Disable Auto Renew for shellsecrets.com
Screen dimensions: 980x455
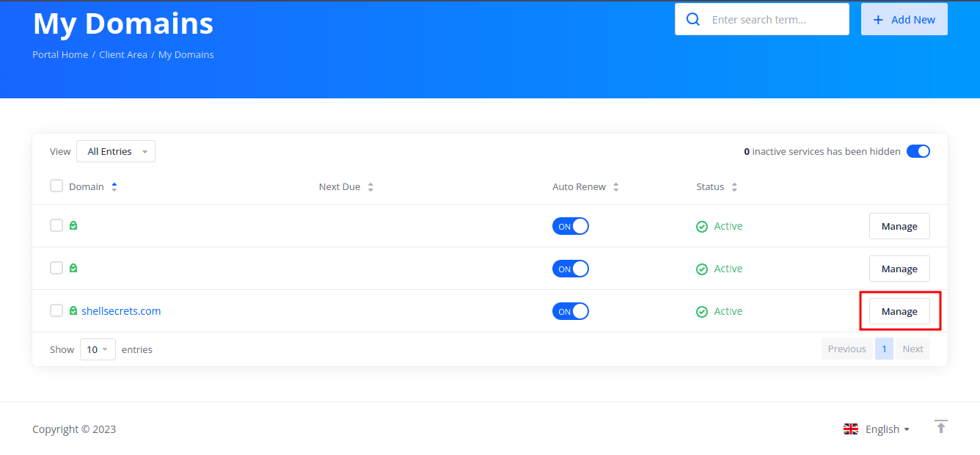click(571, 310)
